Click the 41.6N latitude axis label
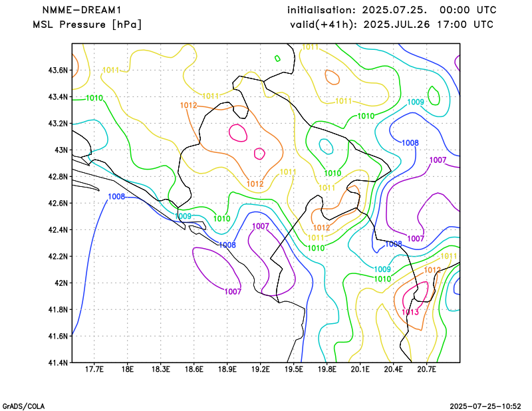 (x=58, y=336)
